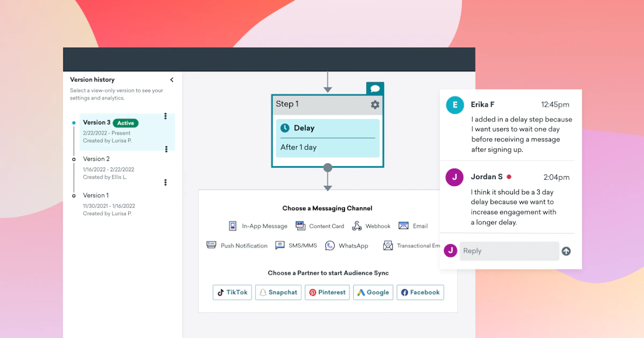Open the options menu for Version 3
644x338 pixels.
[x=166, y=116]
